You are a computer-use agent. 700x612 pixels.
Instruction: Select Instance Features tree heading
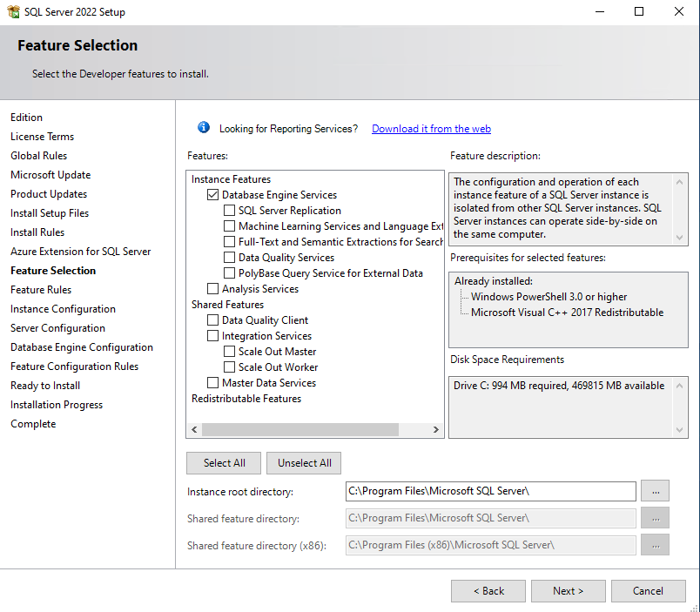pos(231,179)
